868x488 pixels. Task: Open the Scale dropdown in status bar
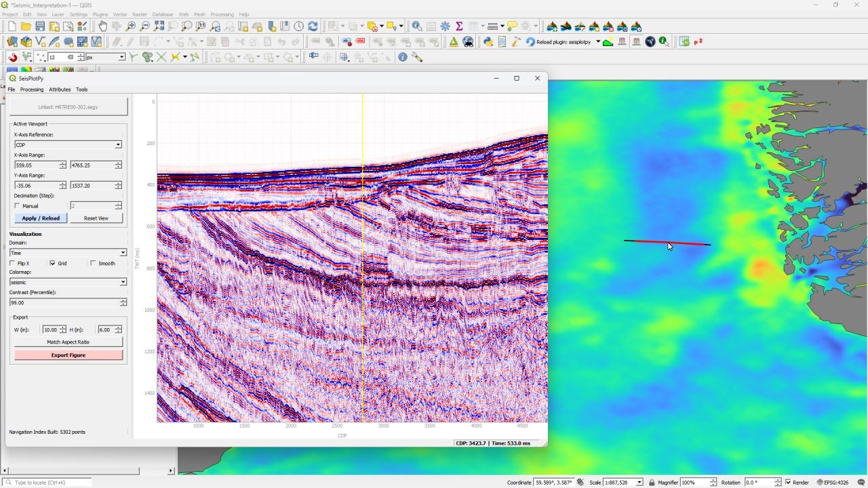click(639, 483)
